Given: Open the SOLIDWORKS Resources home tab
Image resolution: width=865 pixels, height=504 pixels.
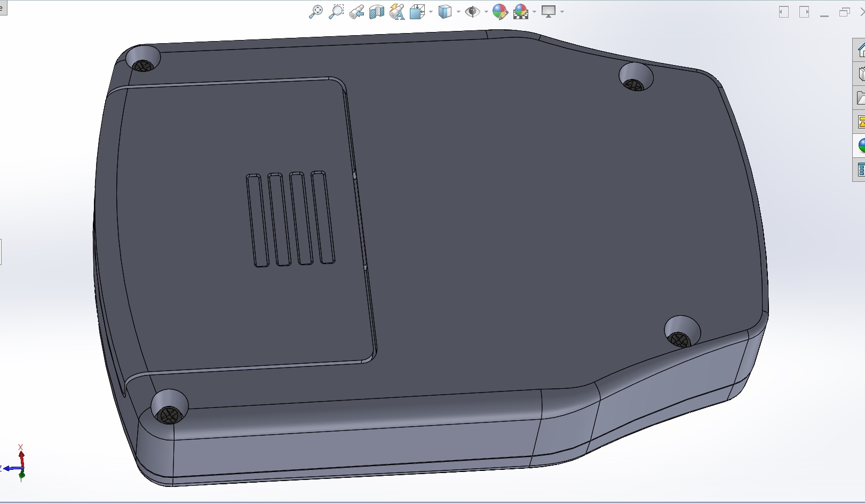Looking at the screenshot, I should (x=860, y=50).
